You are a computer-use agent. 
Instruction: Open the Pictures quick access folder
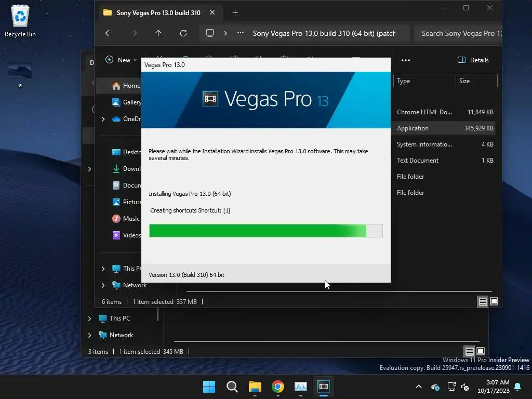pos(126,202)
